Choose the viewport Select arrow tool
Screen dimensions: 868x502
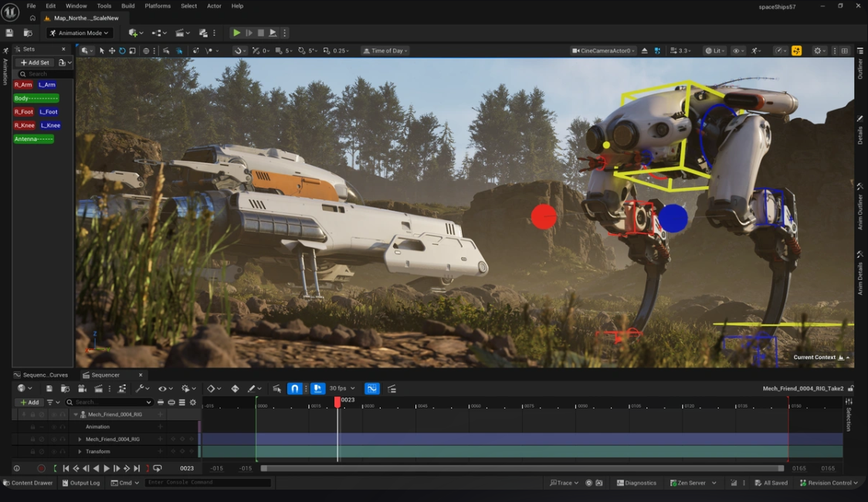click(x=102, y=51)
